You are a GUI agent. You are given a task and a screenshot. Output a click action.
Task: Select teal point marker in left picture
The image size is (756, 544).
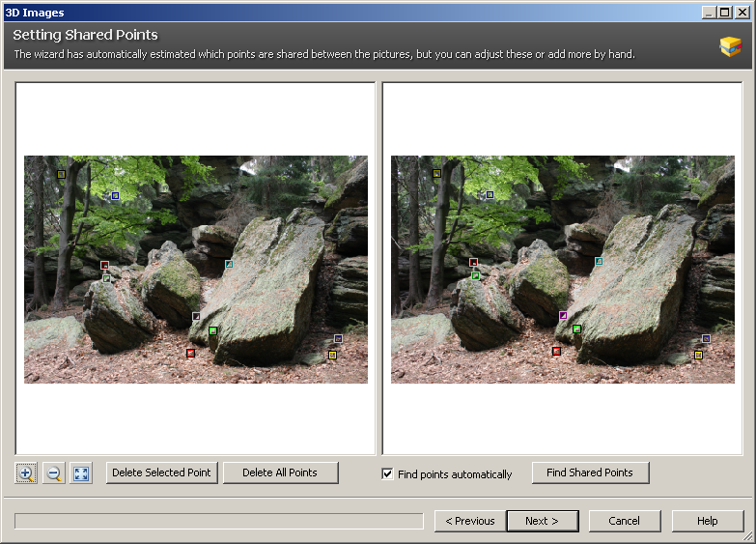pos(229,264)
